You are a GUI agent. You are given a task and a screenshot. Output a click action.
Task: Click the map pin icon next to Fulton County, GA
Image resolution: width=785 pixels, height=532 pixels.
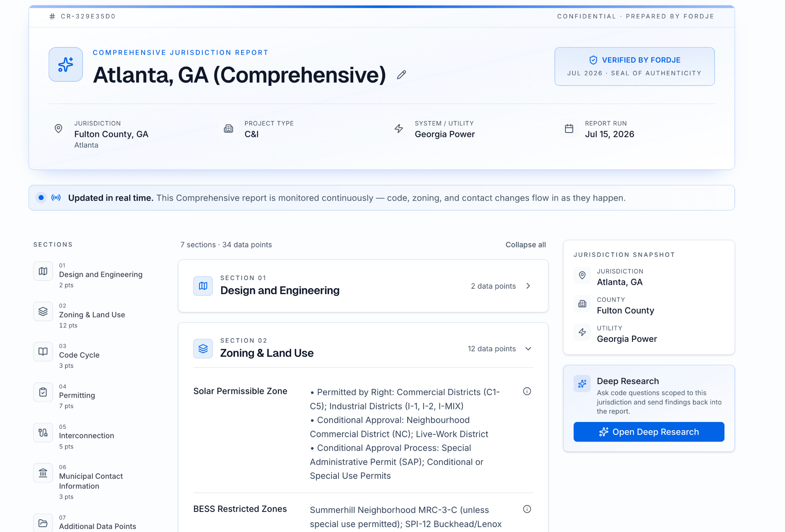pos(58,128)
